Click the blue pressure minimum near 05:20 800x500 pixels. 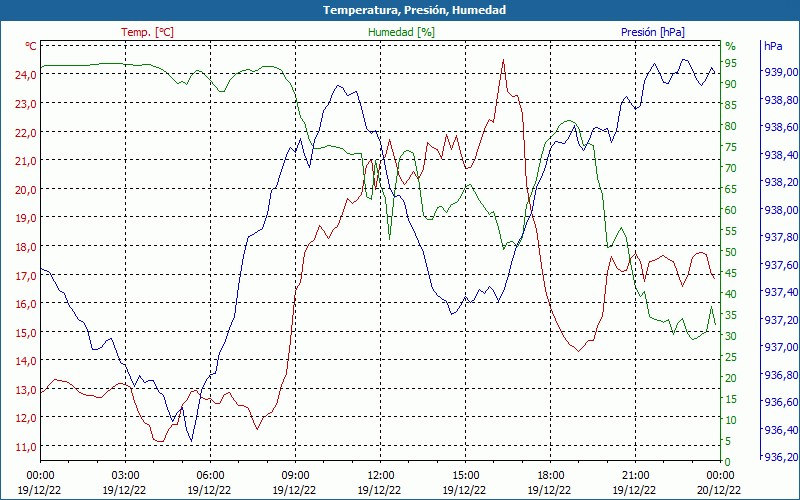pos(191,441)
